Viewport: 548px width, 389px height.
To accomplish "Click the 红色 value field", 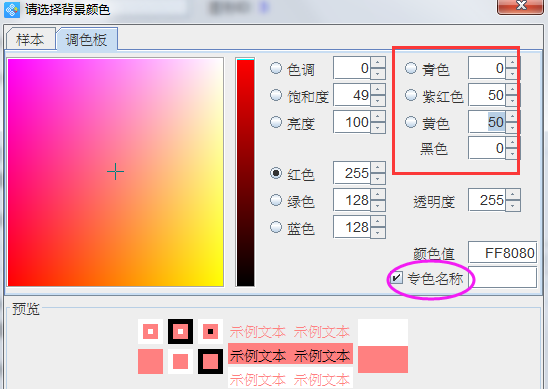I will pyautogui.click(x=352, y=173).
